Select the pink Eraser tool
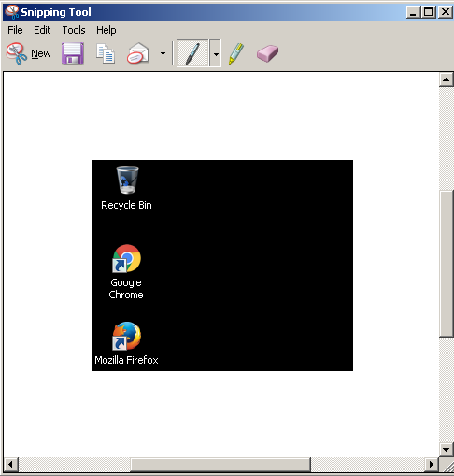This screenshot has height=476, width=454. (268, 53)
